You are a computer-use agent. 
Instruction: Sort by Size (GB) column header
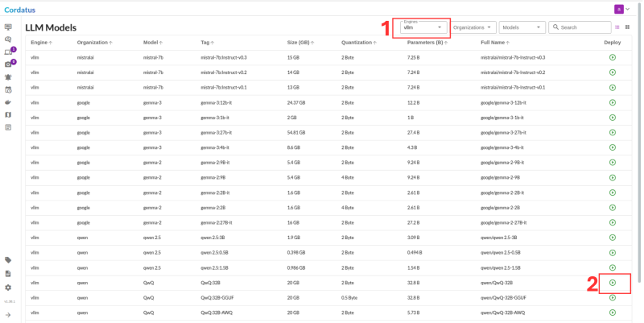pos(299,42)
